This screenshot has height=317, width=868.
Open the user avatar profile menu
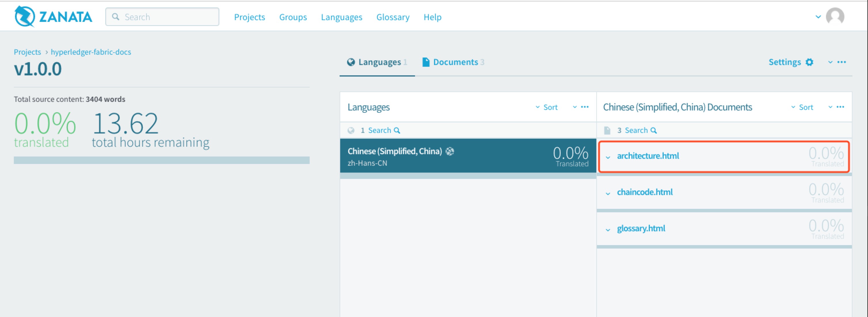835,16
